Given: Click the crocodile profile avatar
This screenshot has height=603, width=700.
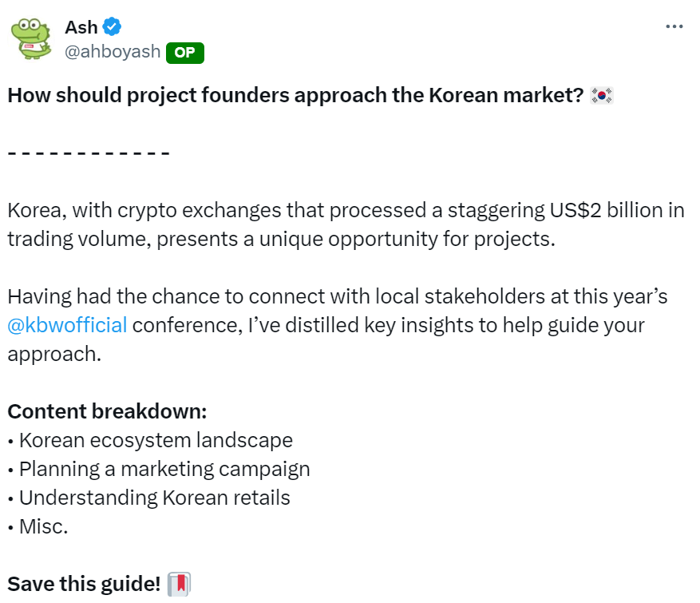Looking at the screenshot, I should 31,39.
